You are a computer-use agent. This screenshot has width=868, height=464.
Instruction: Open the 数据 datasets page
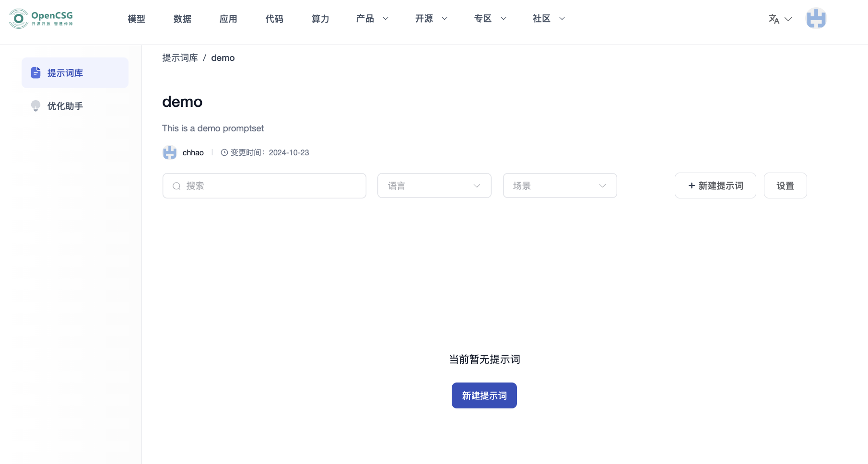click(x=182, y=19)
